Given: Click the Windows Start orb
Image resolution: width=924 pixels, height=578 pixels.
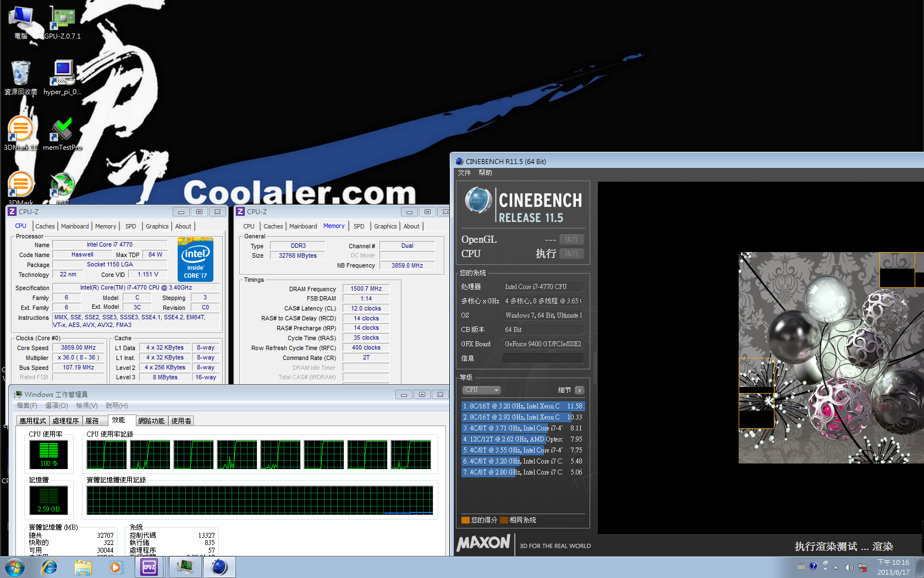Looking at the screenshot, I should coord(15,567).
